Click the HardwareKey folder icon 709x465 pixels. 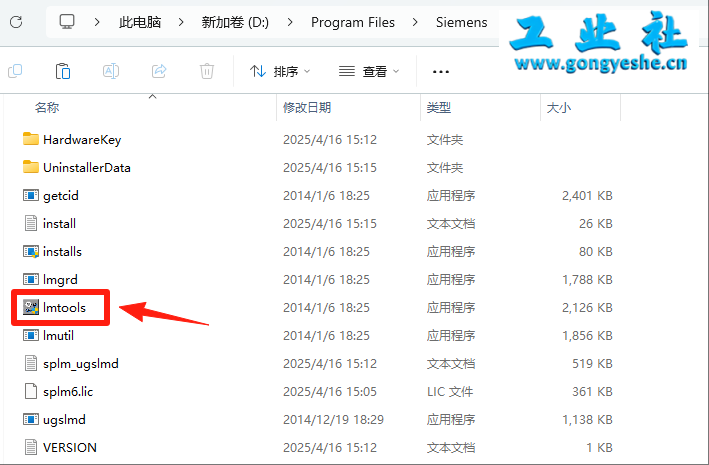click(31, 139)
